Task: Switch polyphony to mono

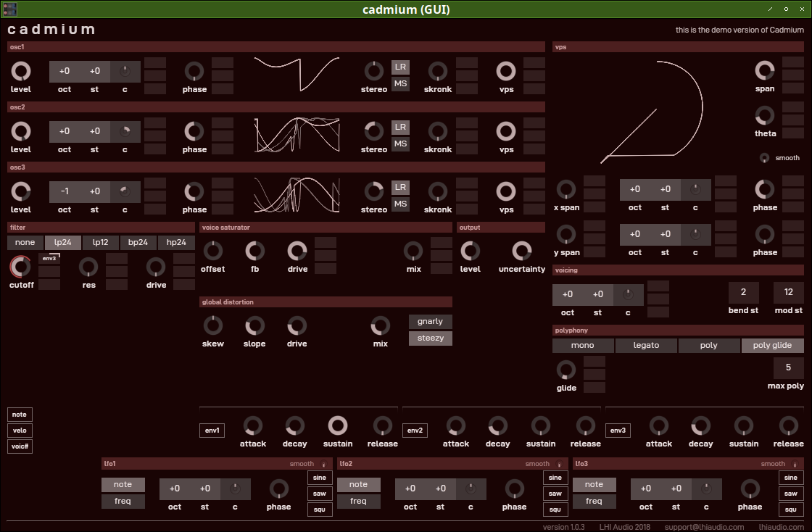Action: tap(583, 345)
